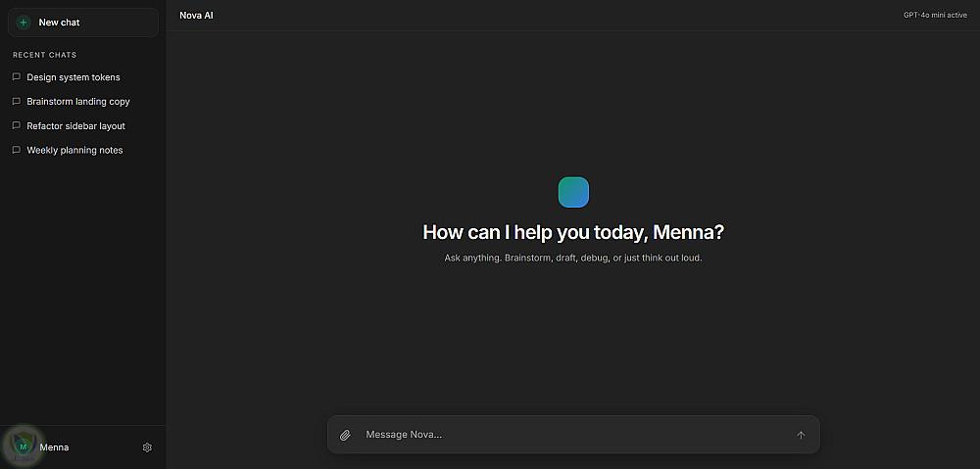Click the paperclip attach file icon
Viewport: 980px width, 469px height.
345,435
